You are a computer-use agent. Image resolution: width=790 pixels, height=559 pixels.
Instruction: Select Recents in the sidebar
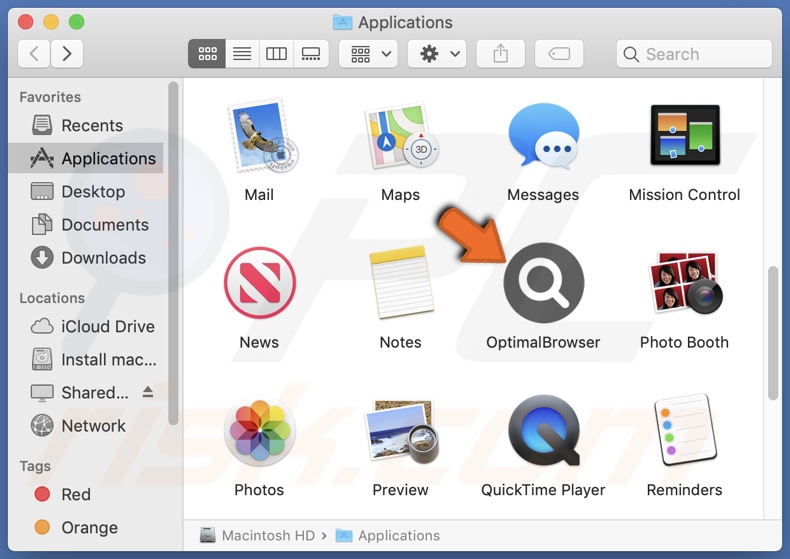[x=86, y=125]
